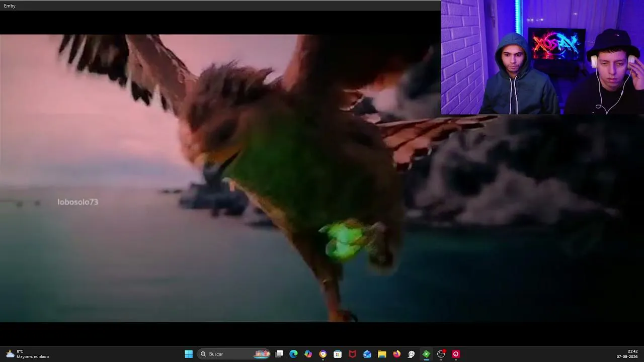644x362 pixels.
Task: Open File Explorer from the taskbar
Action: (x=382, y=354)
